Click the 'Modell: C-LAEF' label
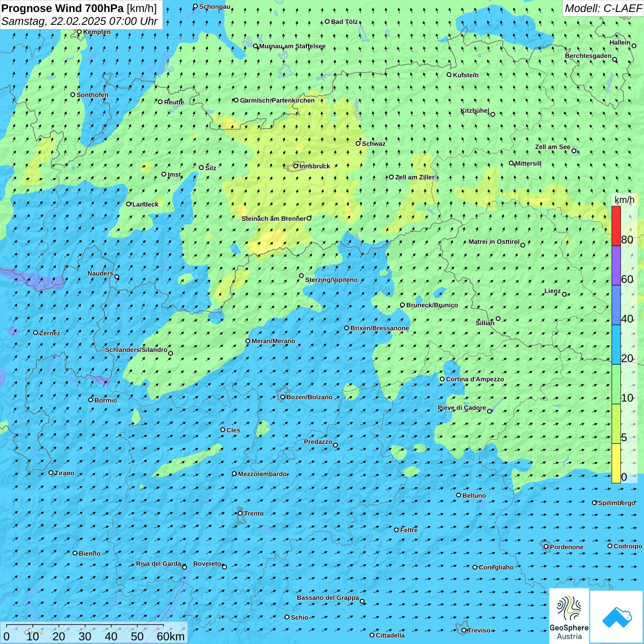The height and width of the screenshot is (644, 644). [x=603, y=8]
